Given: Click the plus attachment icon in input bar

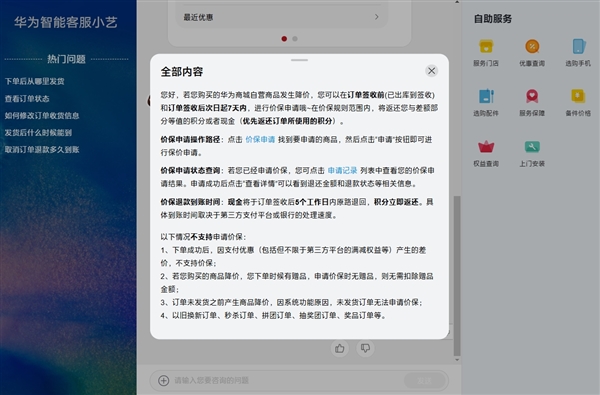Looking at the screenshot, I should point(163,380).
